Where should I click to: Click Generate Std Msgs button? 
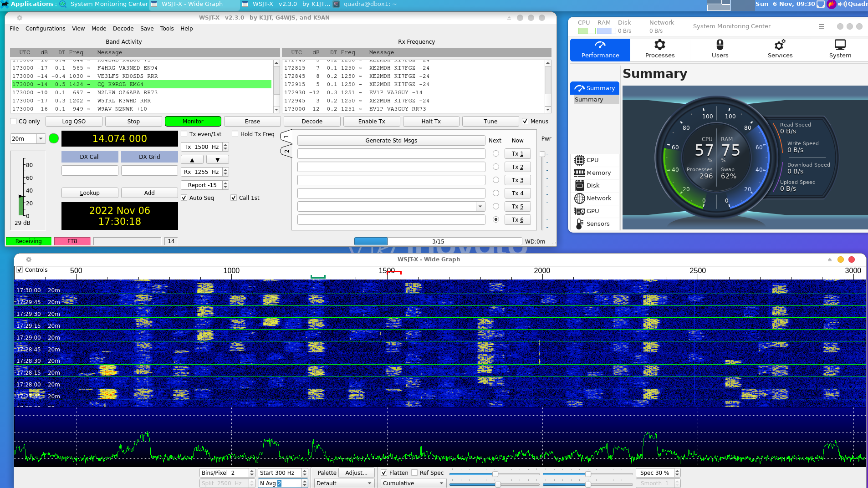coord(391,141)
